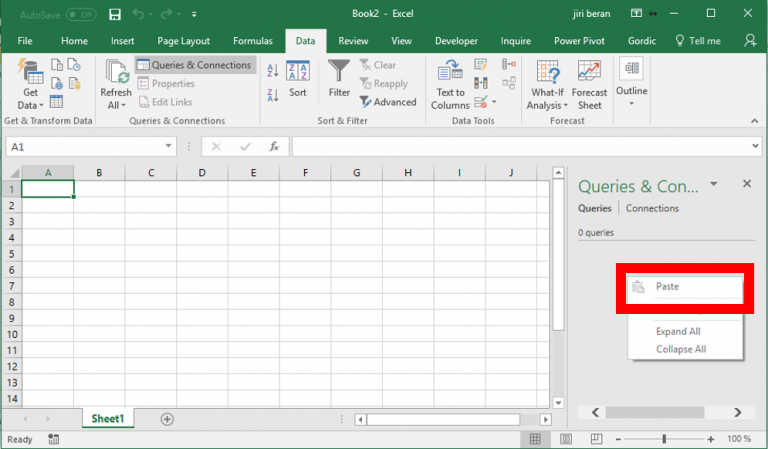The height and width of the screenshot is (449, 768).
Task: Click the Filter funnel icon
Action: point(339,71)
